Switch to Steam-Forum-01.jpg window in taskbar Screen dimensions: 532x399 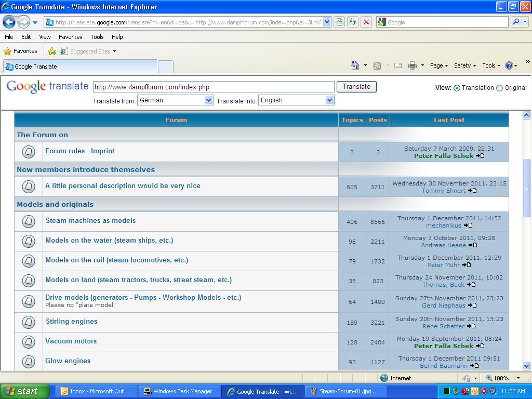[345, 391]
